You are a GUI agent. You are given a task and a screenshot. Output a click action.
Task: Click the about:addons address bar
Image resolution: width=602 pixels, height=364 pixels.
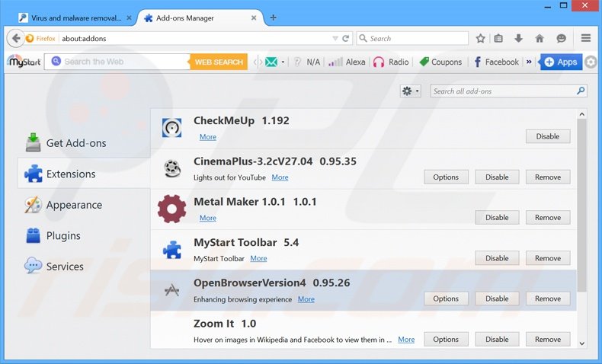click(x=196, y=38)
